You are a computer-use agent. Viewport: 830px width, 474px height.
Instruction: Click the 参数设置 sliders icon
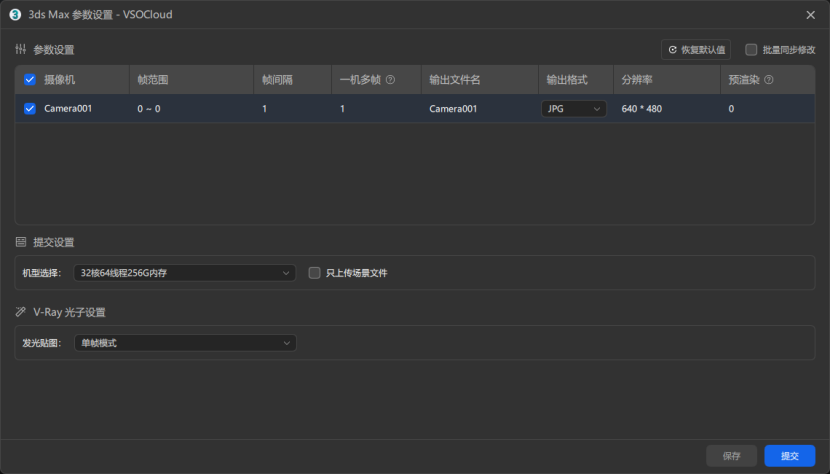21,49
